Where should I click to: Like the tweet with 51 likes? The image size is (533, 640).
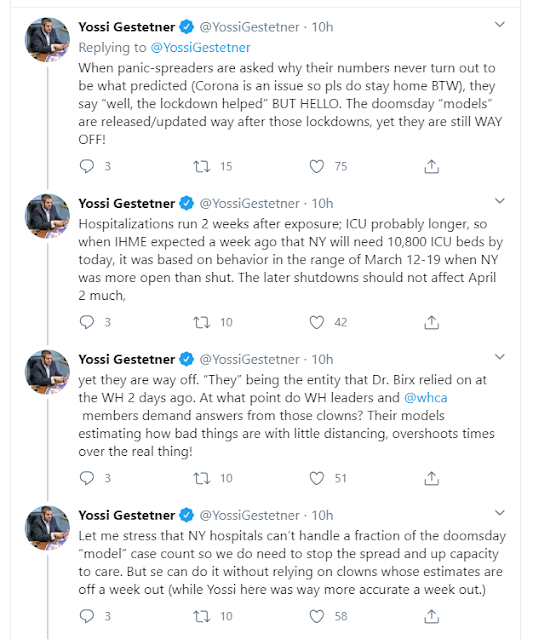[317, 478]
